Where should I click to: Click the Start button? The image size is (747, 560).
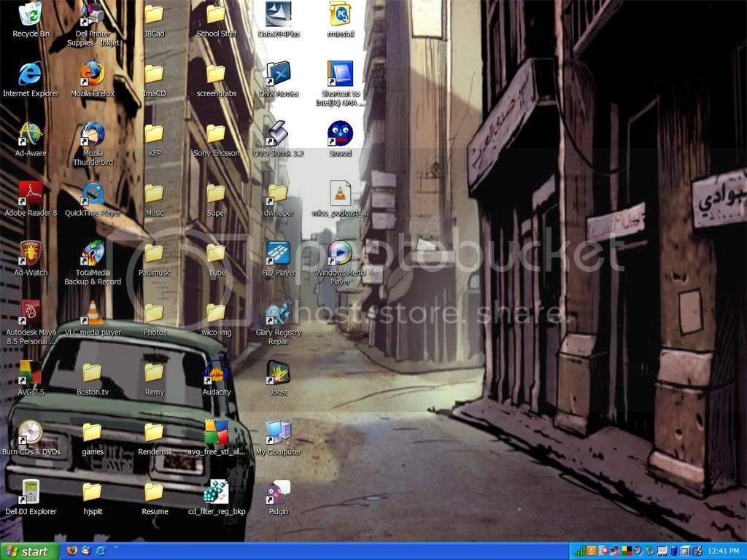point(28,551)
